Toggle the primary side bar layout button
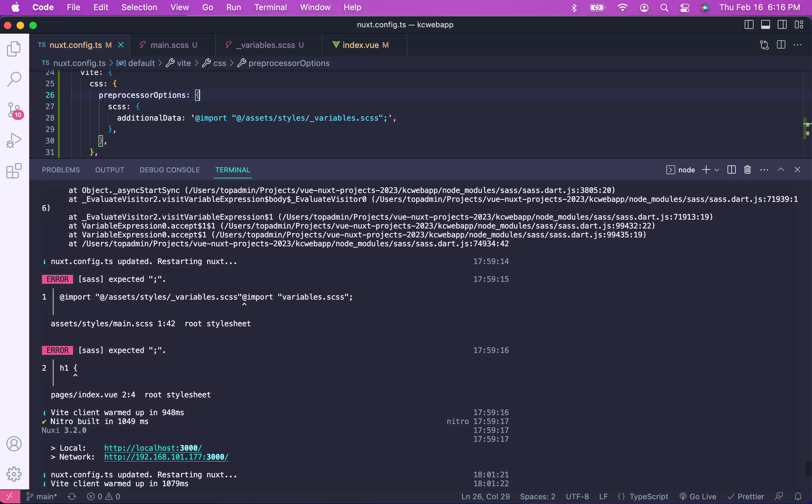 pos(748,25)
